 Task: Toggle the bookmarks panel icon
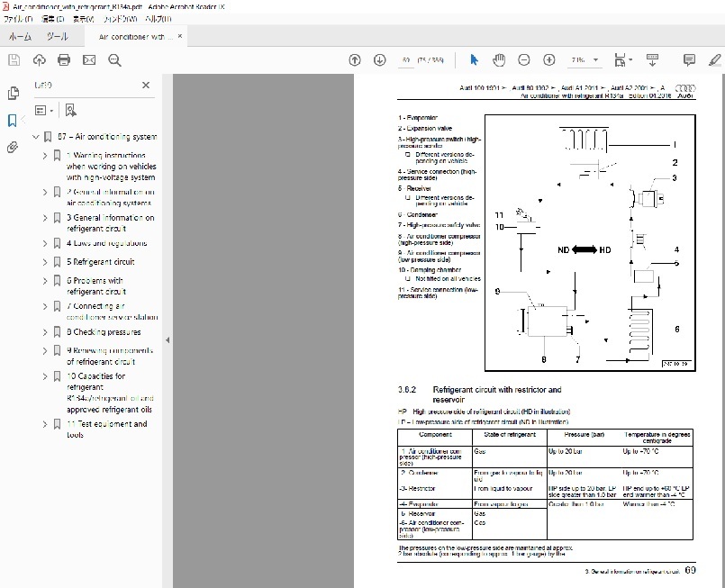point(13,121)
